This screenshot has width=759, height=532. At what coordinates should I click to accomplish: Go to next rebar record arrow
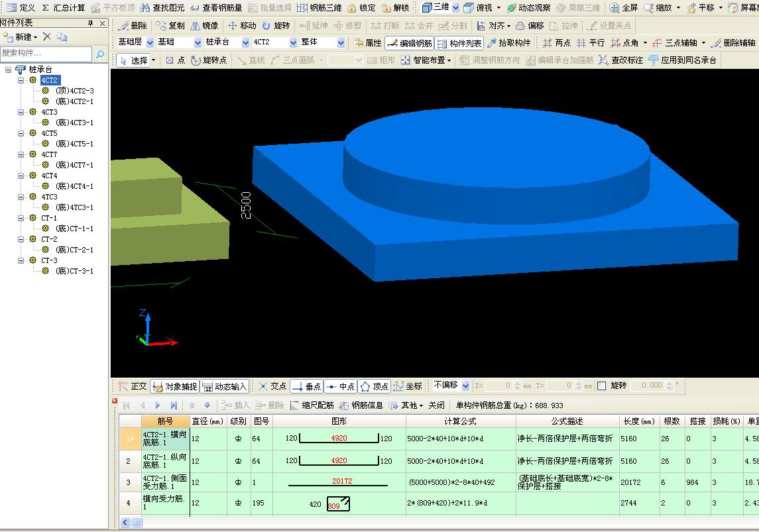[x=157, y=405]
